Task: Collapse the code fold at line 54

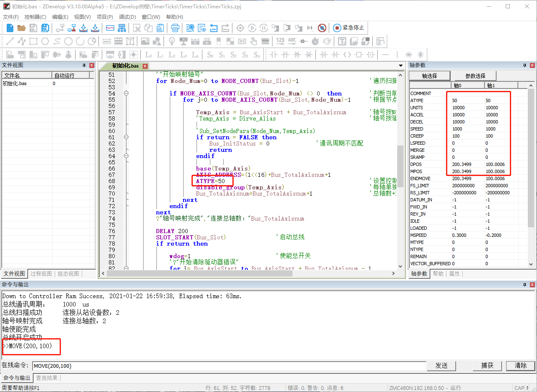Action: coord(126,93)
